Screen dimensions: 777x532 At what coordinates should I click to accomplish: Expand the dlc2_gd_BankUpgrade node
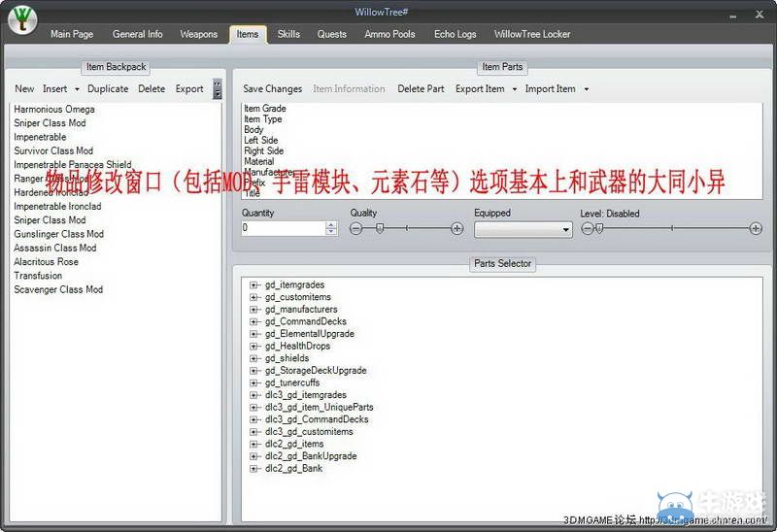point(253,456)
